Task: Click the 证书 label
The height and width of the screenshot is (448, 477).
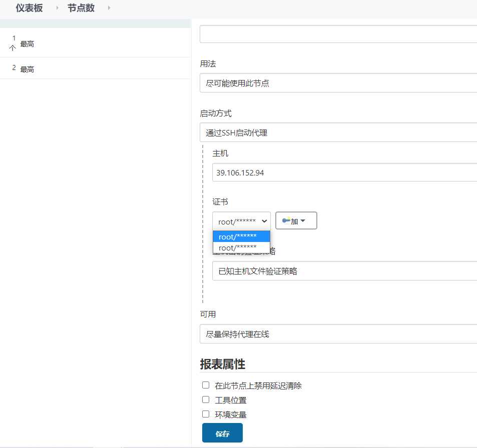Action: point(220,202)
